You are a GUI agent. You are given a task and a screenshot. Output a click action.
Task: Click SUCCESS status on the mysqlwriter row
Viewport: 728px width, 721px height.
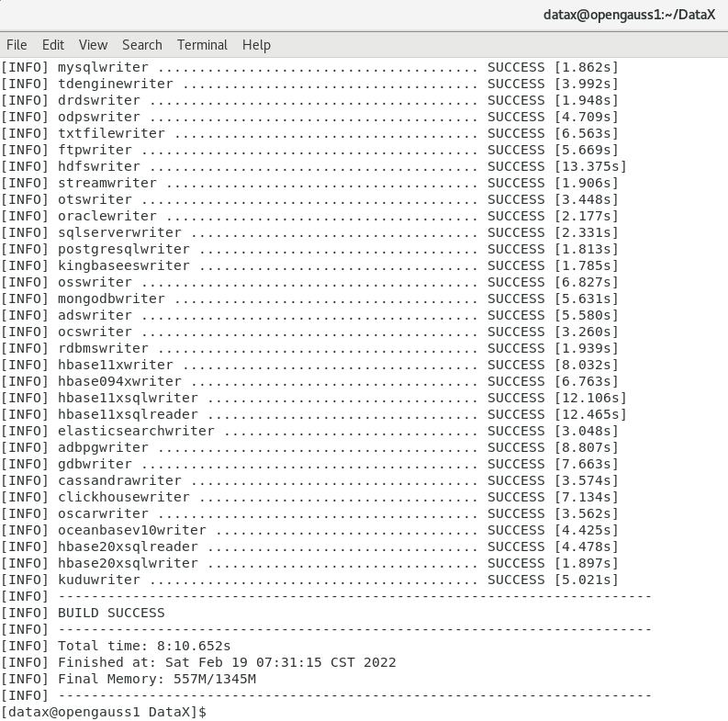516,67
